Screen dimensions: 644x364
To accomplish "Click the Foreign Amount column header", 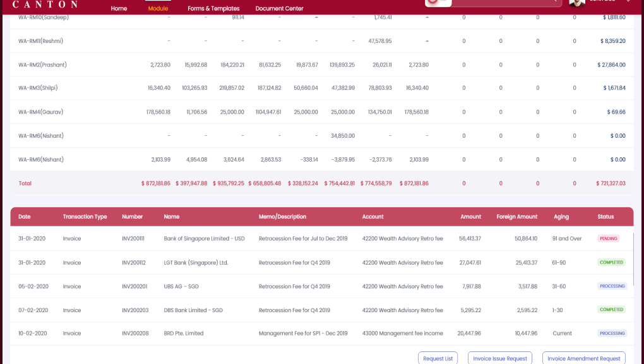I will pos(516,217).
